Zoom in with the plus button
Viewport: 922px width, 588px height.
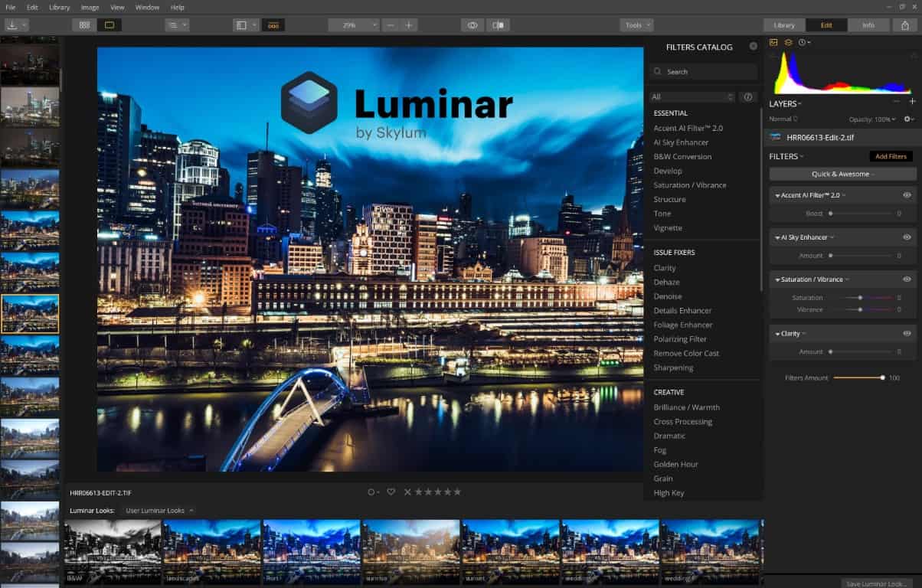pos(409,25)
